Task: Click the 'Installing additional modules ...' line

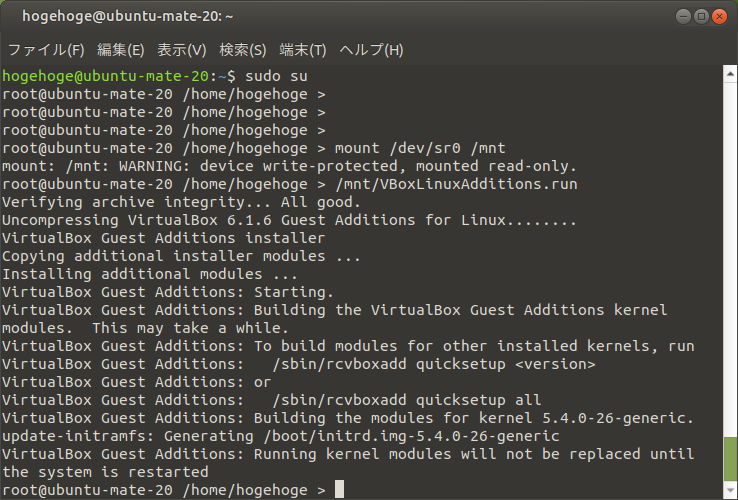Action: click(x=150, y=274)
